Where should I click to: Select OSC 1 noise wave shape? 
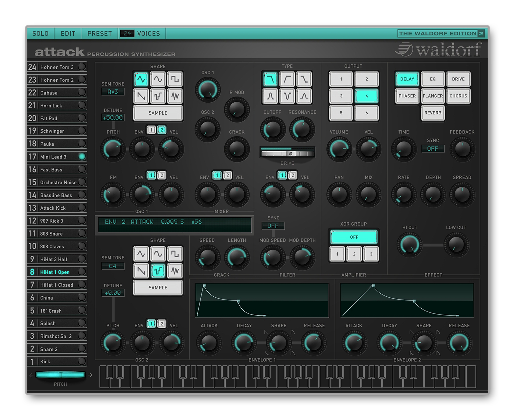coord(175,96)
